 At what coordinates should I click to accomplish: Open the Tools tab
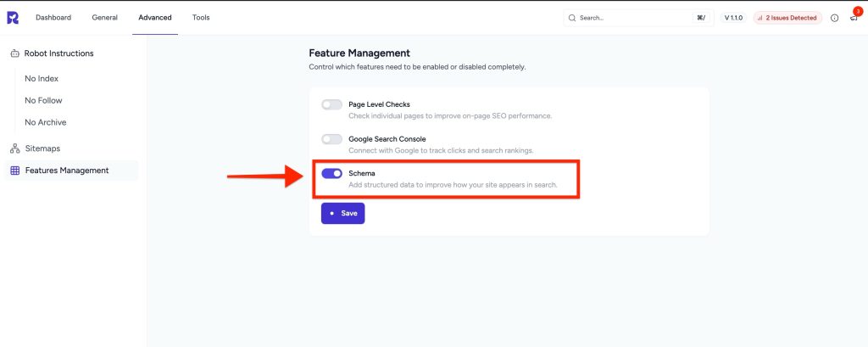(x=201, y=18)
